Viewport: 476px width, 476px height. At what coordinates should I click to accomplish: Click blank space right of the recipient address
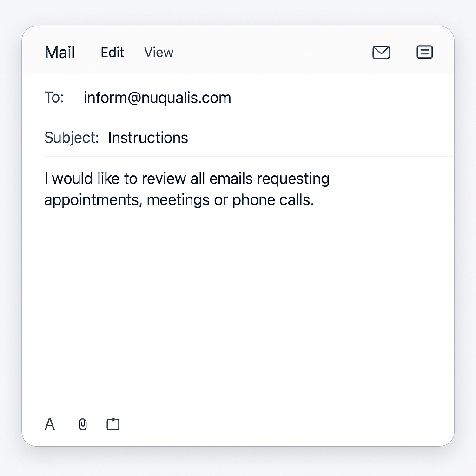[343, 98]
